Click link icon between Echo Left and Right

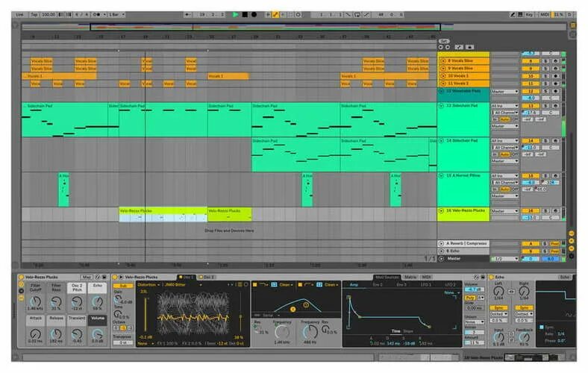click(511, 292)
